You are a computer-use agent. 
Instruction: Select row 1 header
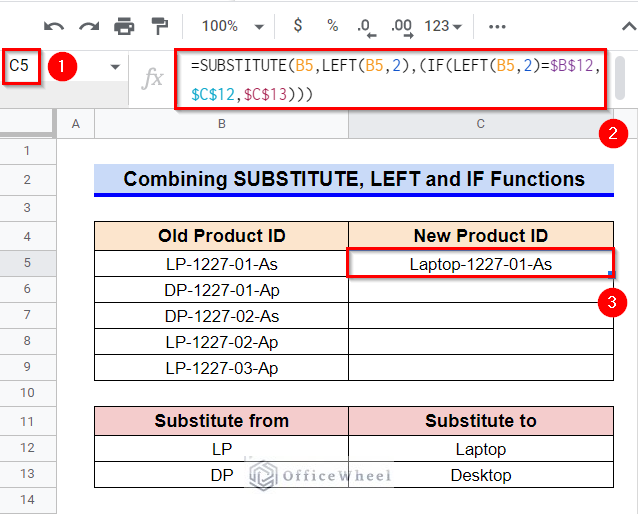tap(27, 151)
